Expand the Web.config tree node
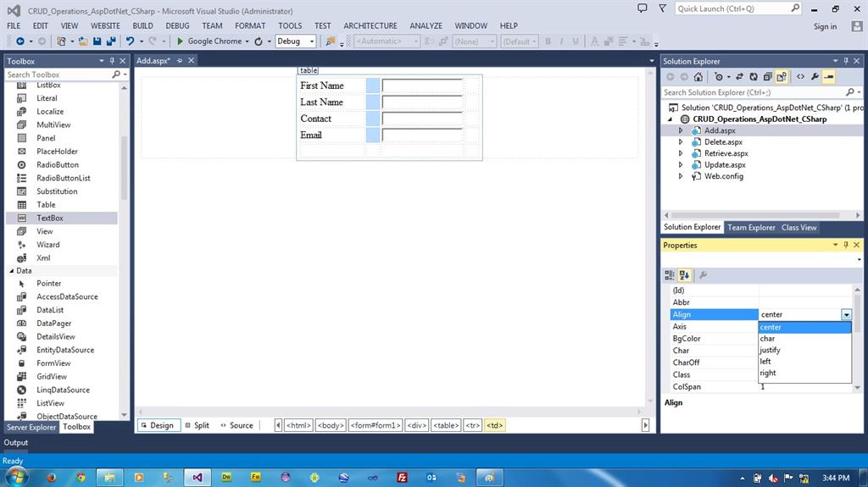Viewport: 868px width, 487px height. point(681,176)
